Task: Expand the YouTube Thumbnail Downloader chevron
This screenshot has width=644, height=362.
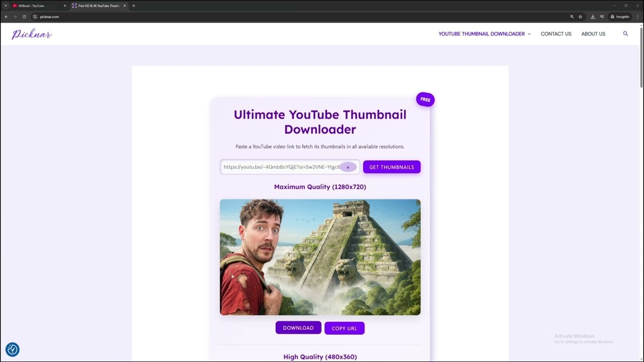Action: (529, 34)
